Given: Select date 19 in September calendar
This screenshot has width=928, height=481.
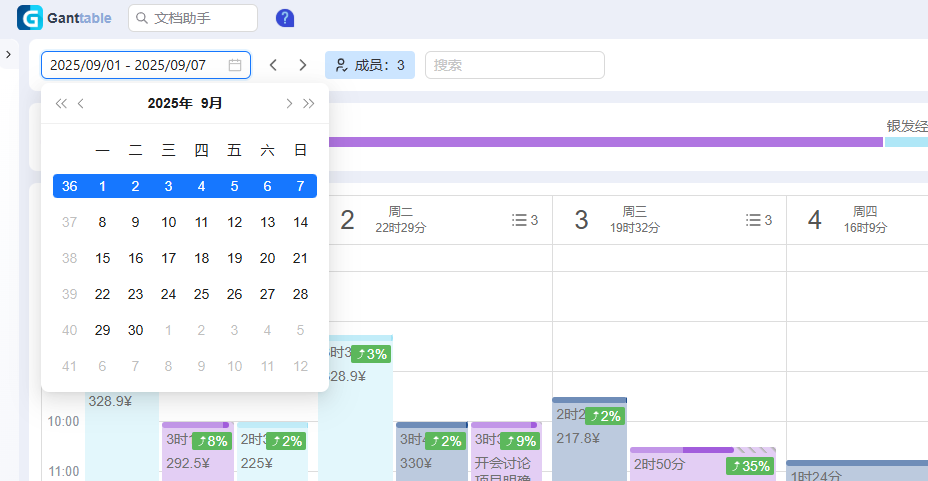Looking at the screenshot, I should (x=234, y=259).
